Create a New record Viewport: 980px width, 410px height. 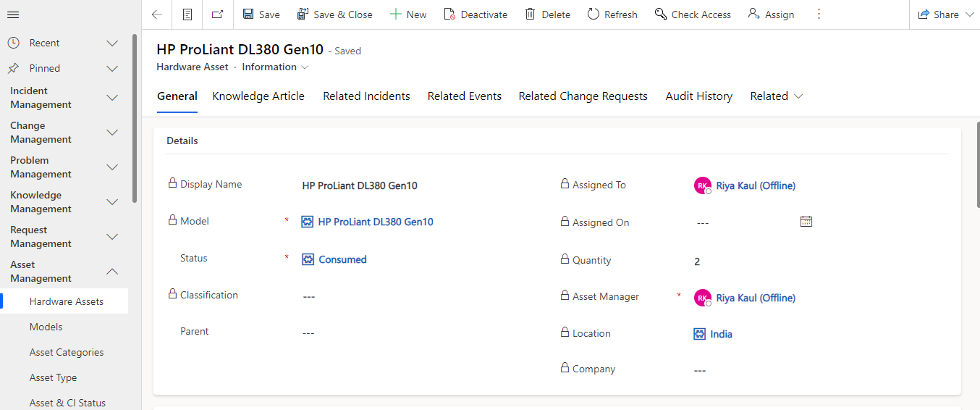pos(408,14)
